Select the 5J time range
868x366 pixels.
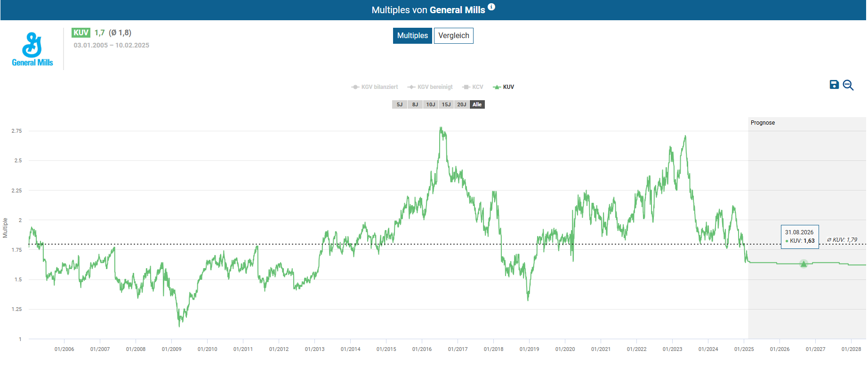point(399,104)
